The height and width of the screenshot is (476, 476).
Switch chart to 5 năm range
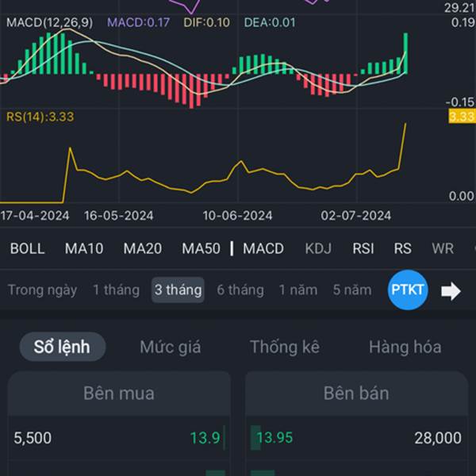[x=352, y=290]
